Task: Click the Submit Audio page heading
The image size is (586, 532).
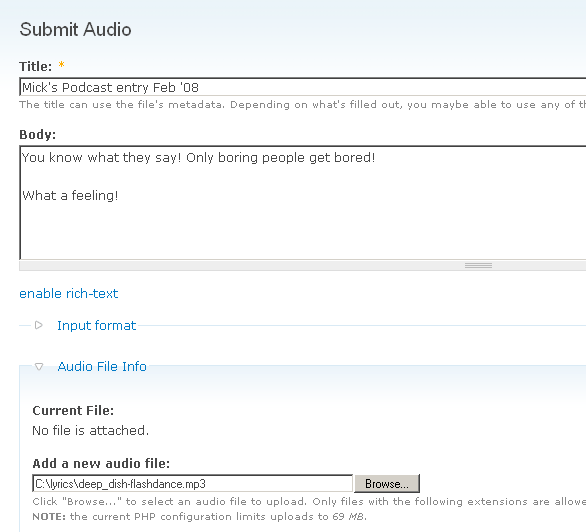Action: [75, 30]
